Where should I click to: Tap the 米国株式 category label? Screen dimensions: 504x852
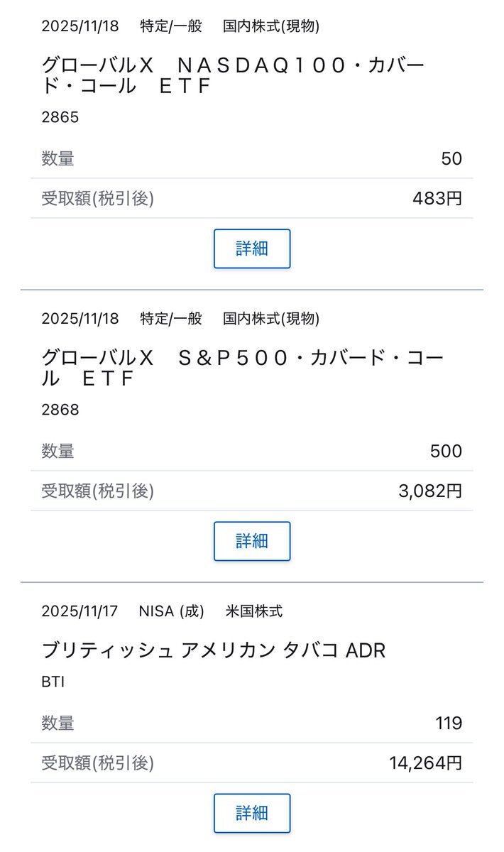coord(254,611)
